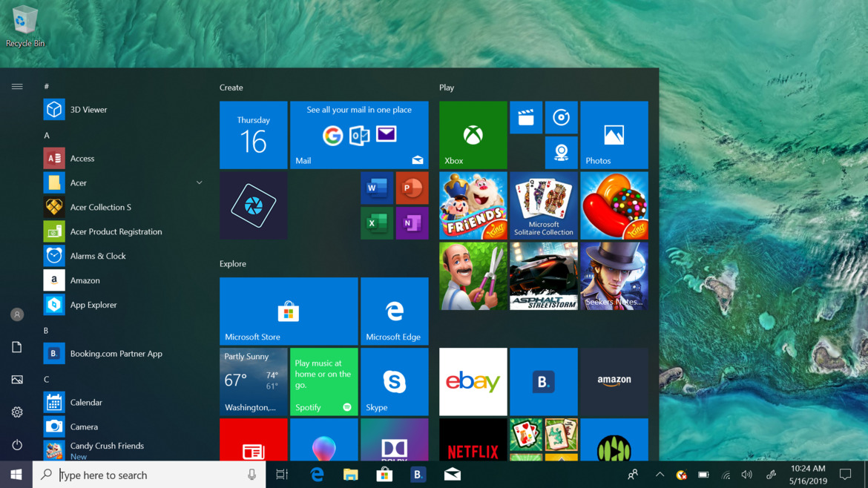Open the Xbox tile
Viewport: 868px width, 488px height.
pyautogui.click(x=473, y=135)
